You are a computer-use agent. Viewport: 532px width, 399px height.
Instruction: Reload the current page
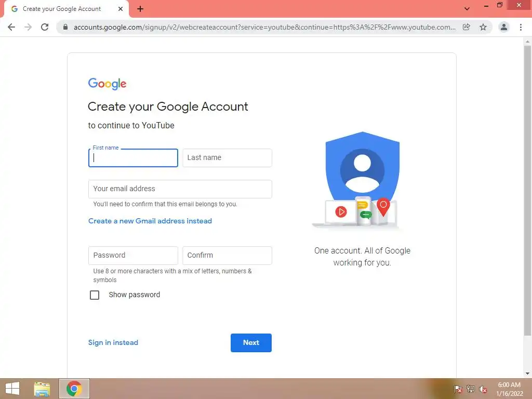[x=45, y=27]
